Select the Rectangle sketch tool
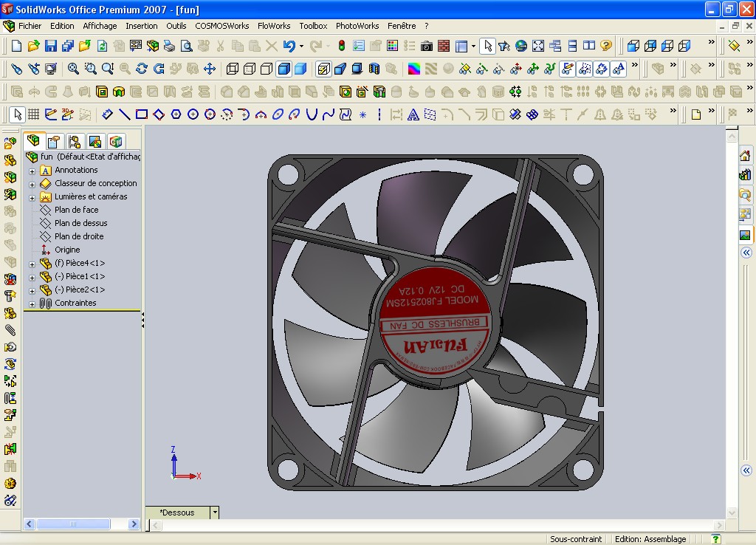 tap(141, 114)
